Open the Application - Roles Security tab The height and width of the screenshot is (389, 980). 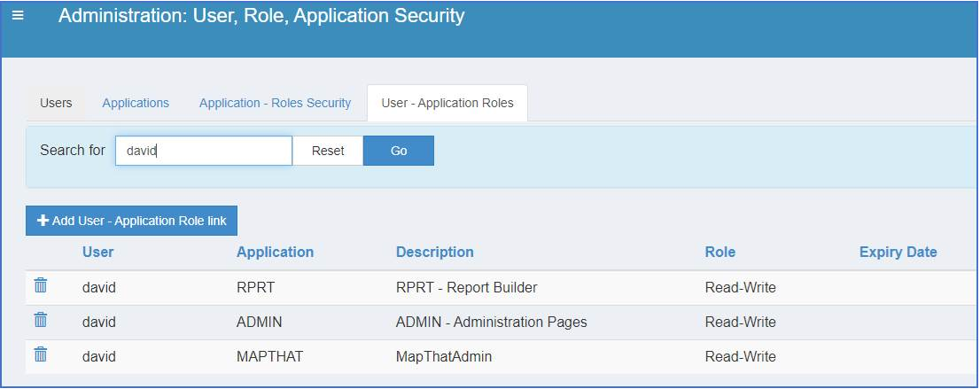tap(275, 103)
